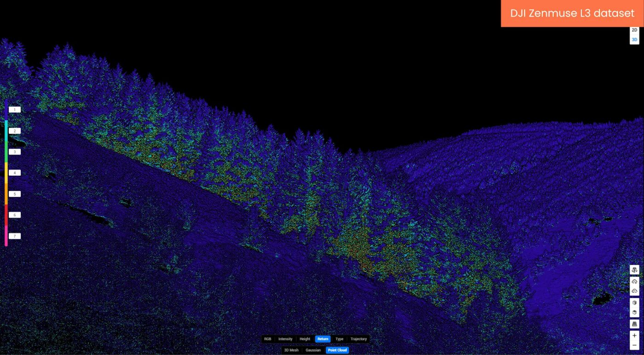The image size is (644, 355).
Task: Click the upper cloud icon button
Action: (634, 281)
